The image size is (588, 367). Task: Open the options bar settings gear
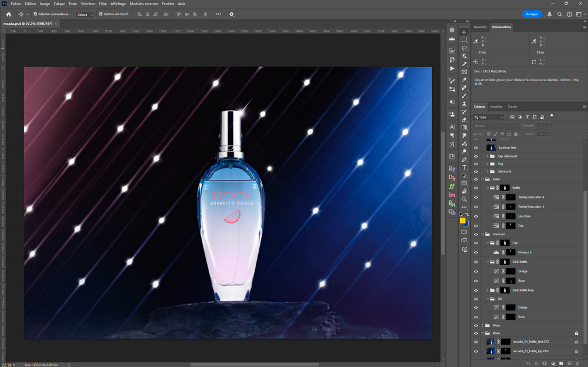click(x=231, y=14)
